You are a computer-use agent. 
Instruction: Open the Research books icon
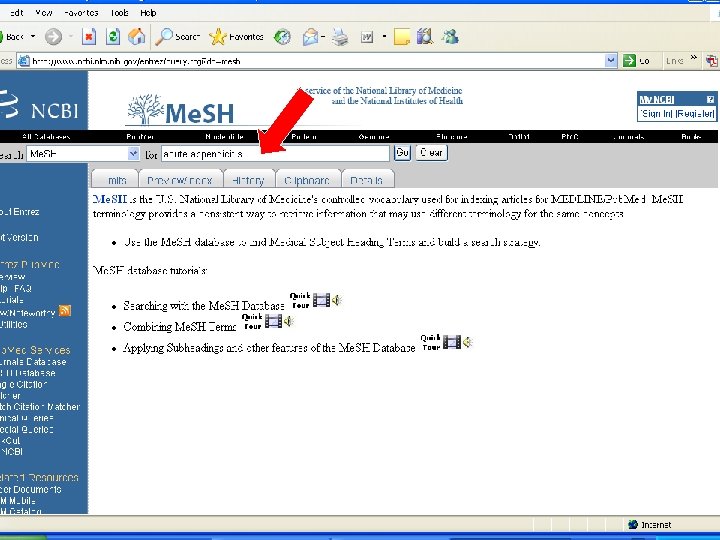coord(425,36)
